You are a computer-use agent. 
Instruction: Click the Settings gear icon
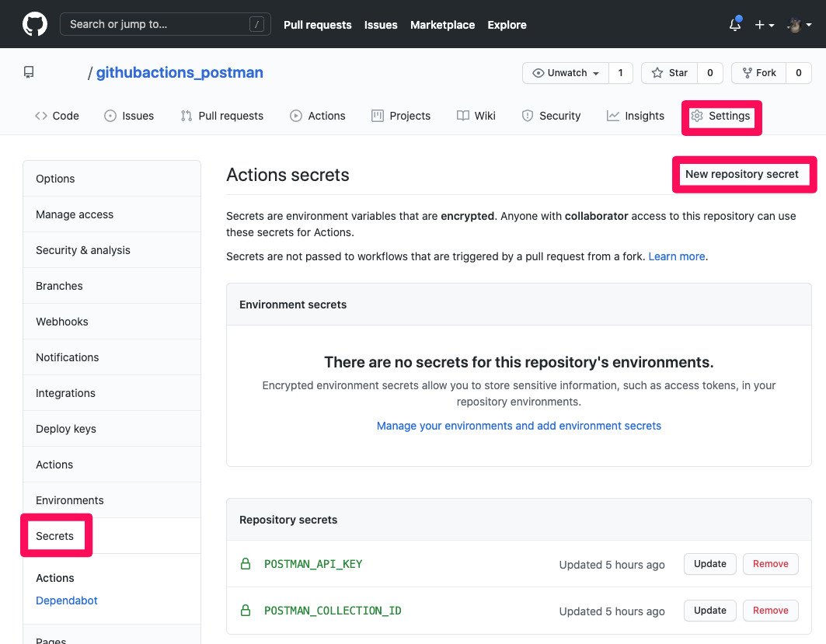[x=699, y=115]
